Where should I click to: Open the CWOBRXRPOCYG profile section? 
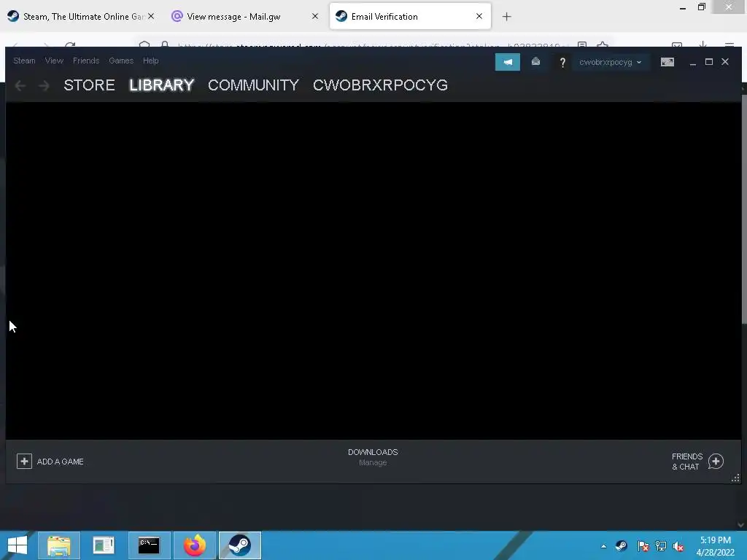[380, 85]
